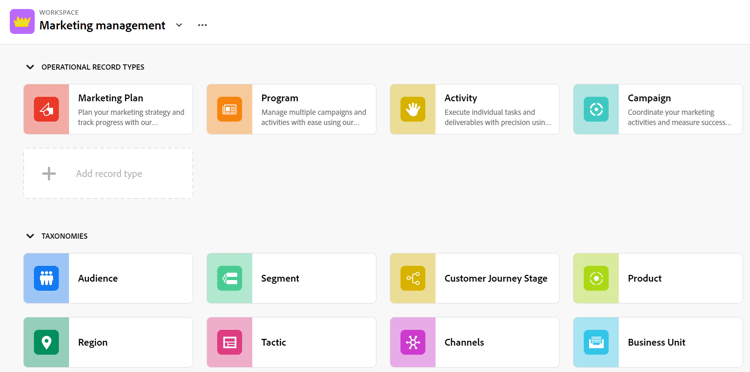Open the Marketing Plan record type title
Screen dimensions: 750x372
[110, 98]
